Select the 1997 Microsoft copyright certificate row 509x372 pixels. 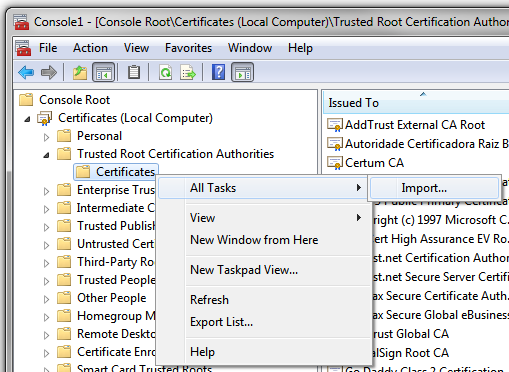[x=441, y=220]
